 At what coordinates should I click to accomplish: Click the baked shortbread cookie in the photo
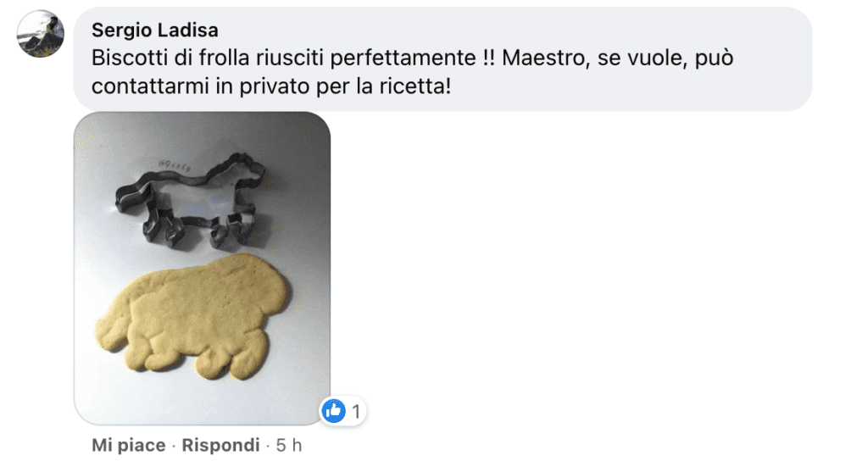click(x=192, y=316)
